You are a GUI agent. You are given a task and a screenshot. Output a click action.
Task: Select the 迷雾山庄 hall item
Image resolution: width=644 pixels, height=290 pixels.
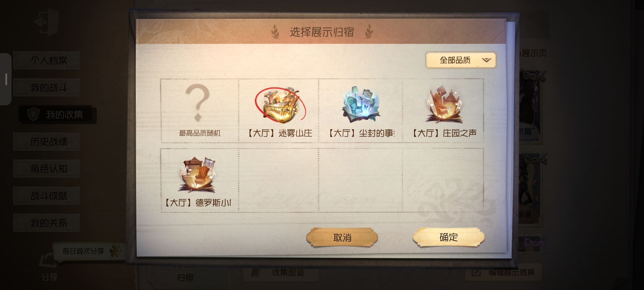pos(280,105)
